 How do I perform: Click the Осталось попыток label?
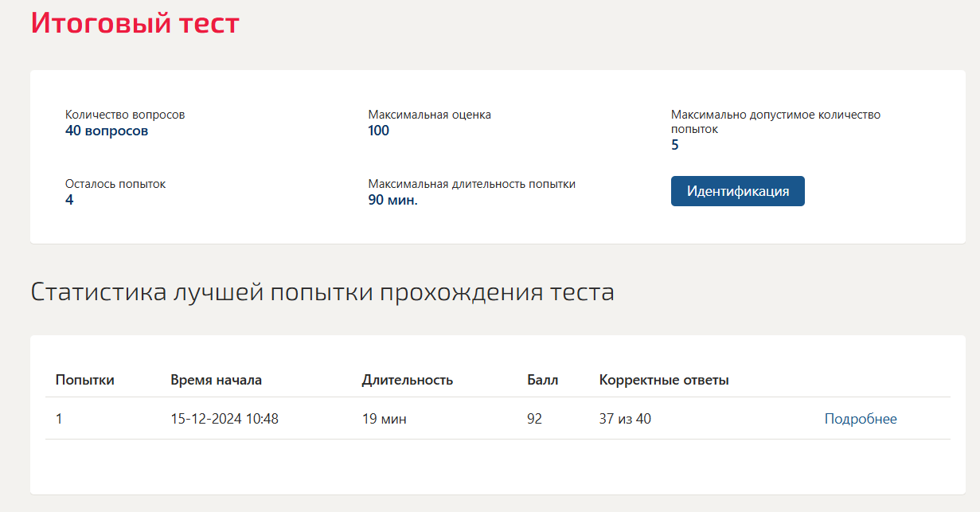pos(115,184)
